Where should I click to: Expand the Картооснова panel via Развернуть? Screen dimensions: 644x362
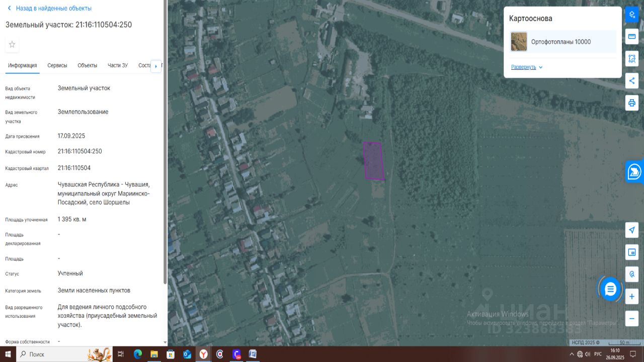[527, 67]
